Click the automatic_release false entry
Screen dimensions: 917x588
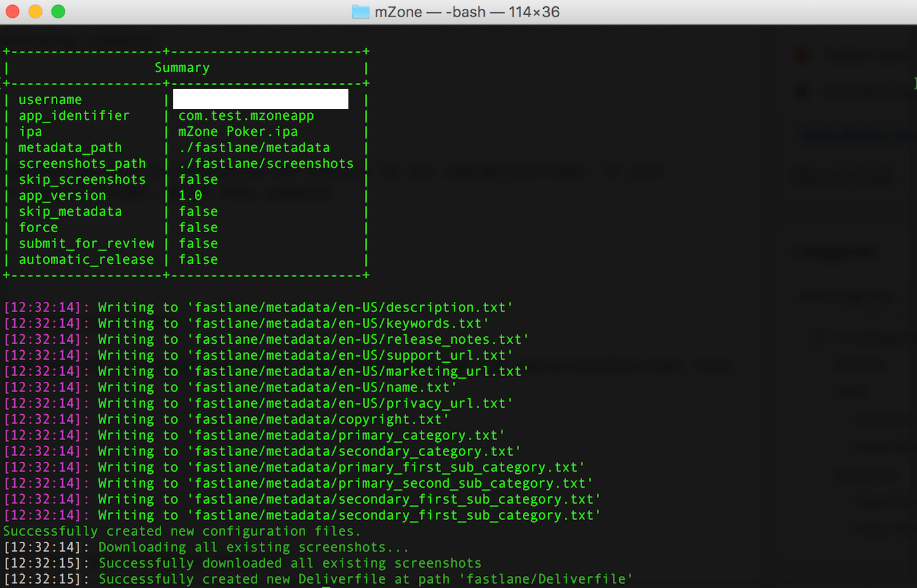(x=198, y=259)
